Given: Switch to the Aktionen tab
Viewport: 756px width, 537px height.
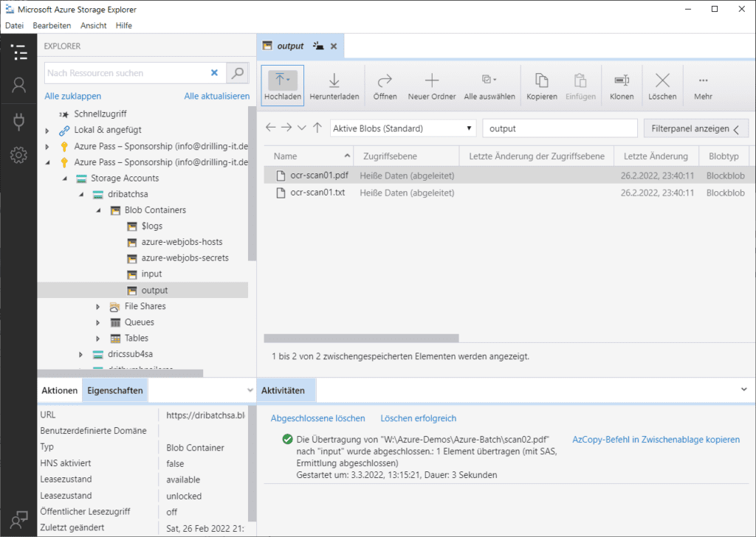Looking at the screenshot, I should (59, 391).
